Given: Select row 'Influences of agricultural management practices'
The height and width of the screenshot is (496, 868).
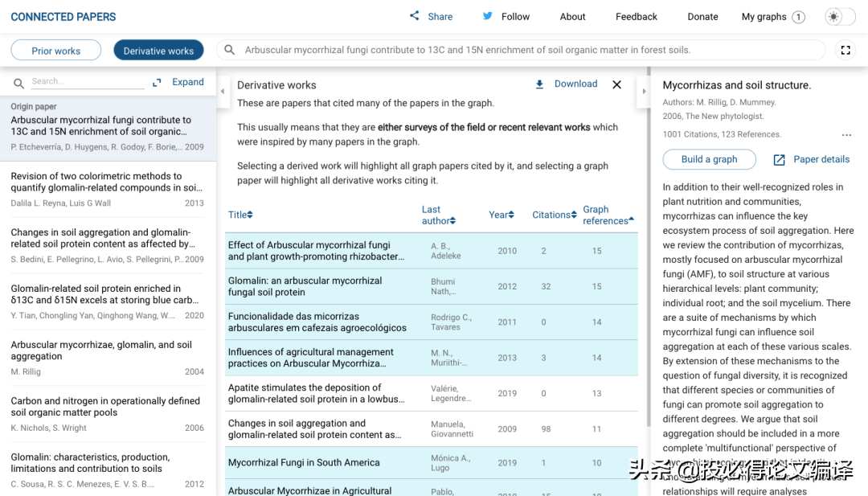Looking at the screenshot, I should pyautogui.click(x=432, y=358).
